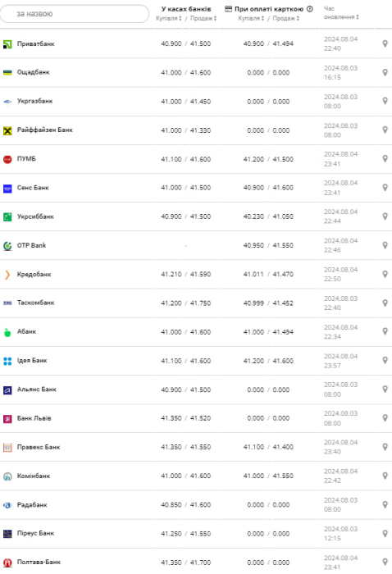Sort by Продаж under У касах банків

tap(203, 18)
